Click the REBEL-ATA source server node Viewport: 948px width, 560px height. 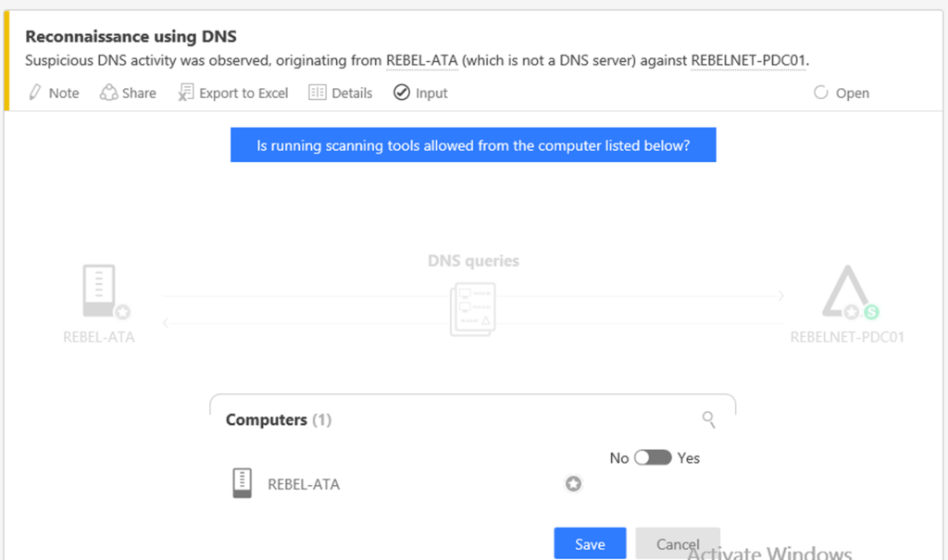coord(100,292)
